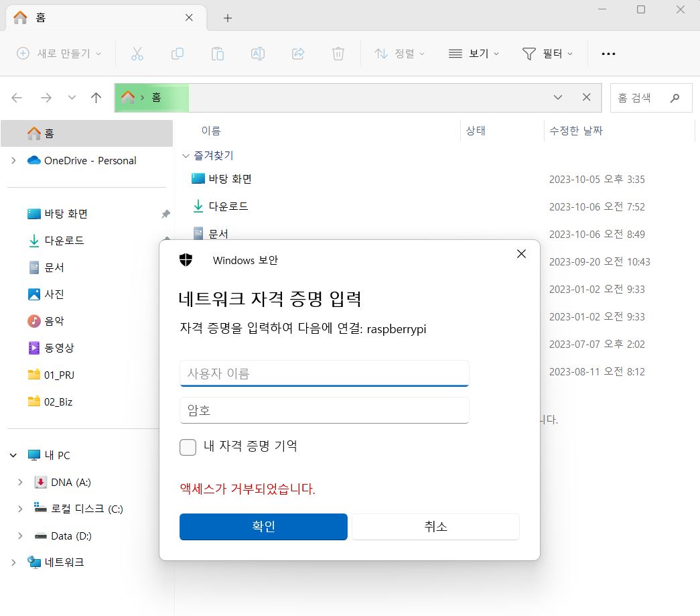The height and width of the screenshot is (616, 700).
Task: Close the Windows 보안 dialog
Action: (x=521, y=254)
